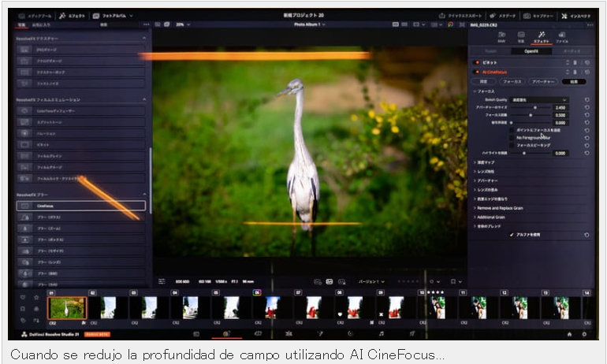607x364 pixels.
Task: Toggle the Effects panel button in top bar
Action: point(72,16)
